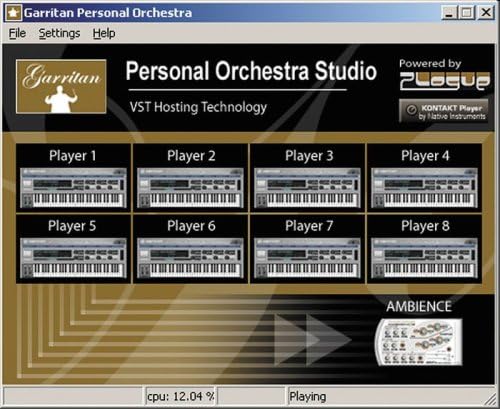This screenshot has width=500, height=409.
Task: Close the Garritan Personal Orchestra window
Action: point(486,13)
